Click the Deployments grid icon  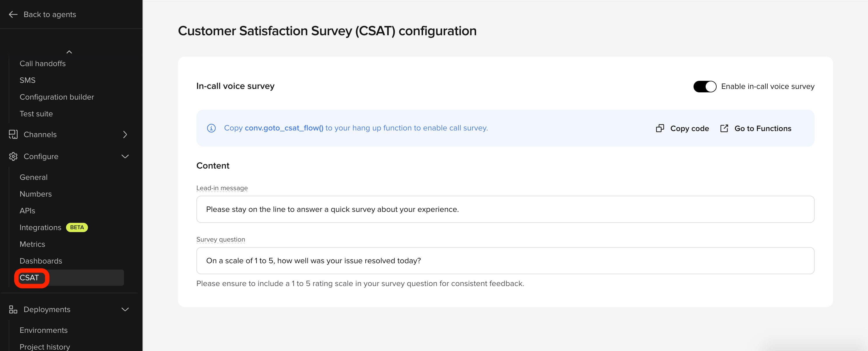point(13,309)
